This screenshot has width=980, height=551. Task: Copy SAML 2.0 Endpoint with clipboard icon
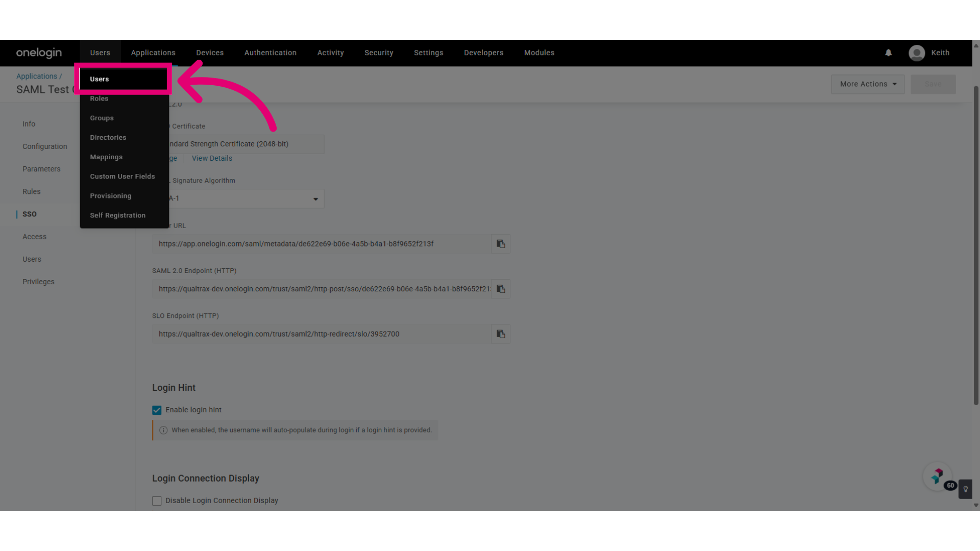tap(501, 289)
